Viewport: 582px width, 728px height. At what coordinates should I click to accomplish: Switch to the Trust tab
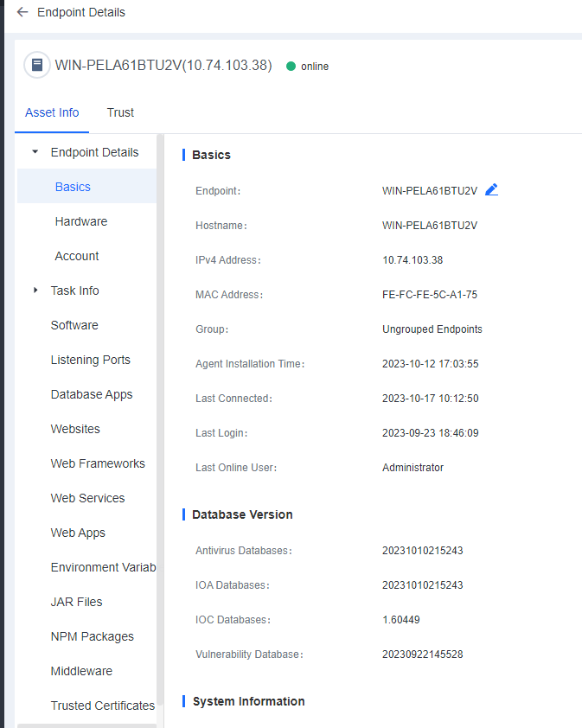(x=120, y=112)
